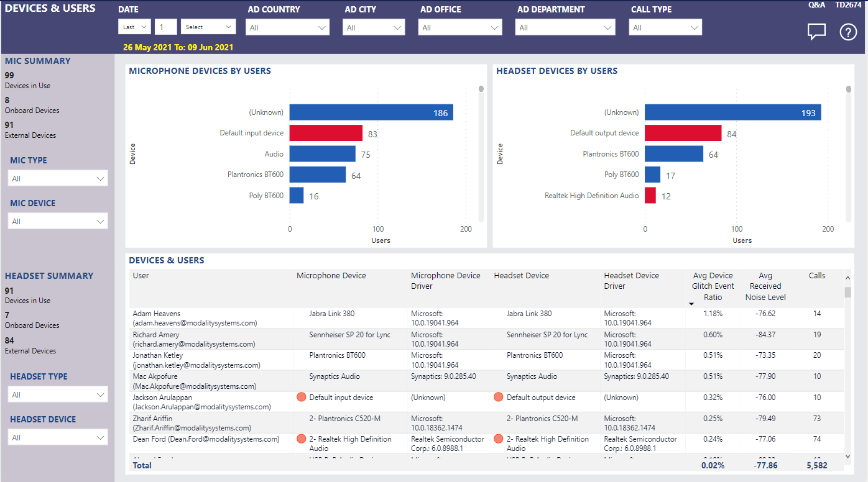Click the date number input field
The image size is (868, 482).
pos(165,27)
